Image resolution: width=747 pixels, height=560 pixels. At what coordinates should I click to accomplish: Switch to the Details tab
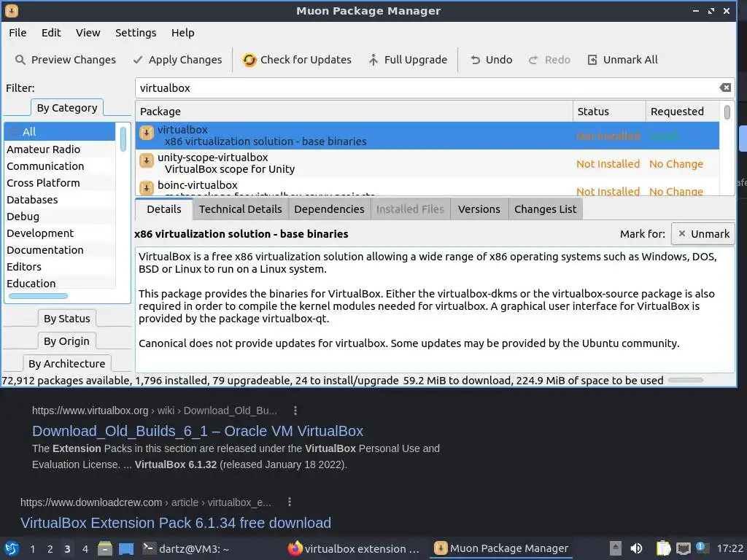(164, 209)
